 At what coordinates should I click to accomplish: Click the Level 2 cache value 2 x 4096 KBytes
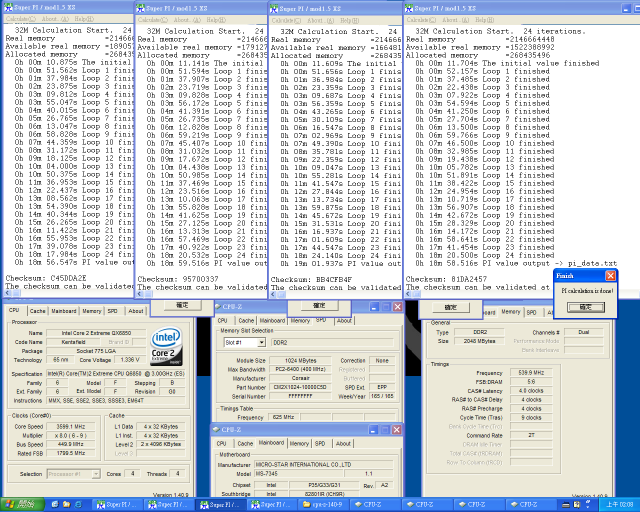pyautogui.click(x=161, y=444)
